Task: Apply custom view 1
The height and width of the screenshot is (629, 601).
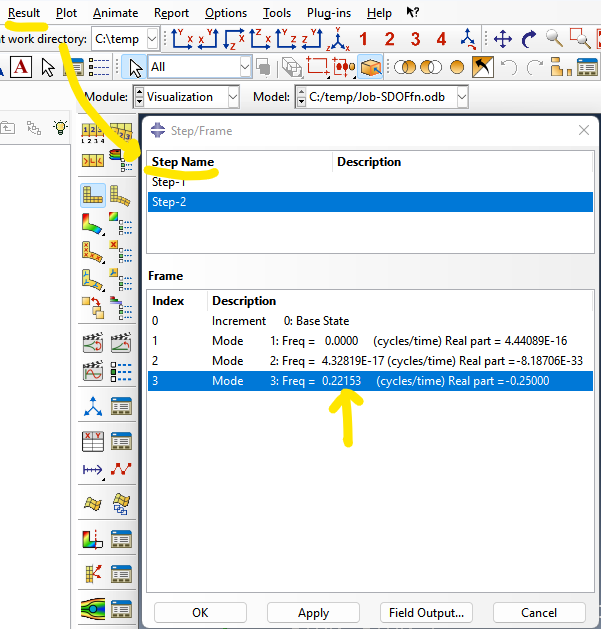Action: click(x=363, y=39)
